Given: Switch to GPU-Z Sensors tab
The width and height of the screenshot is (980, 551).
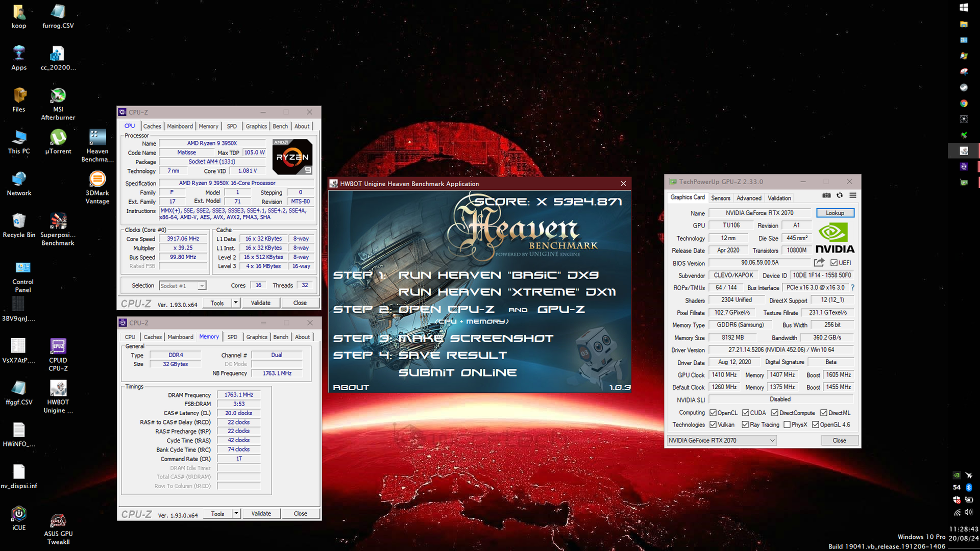Looking at the screenshot, I should (x=721, y=198).
